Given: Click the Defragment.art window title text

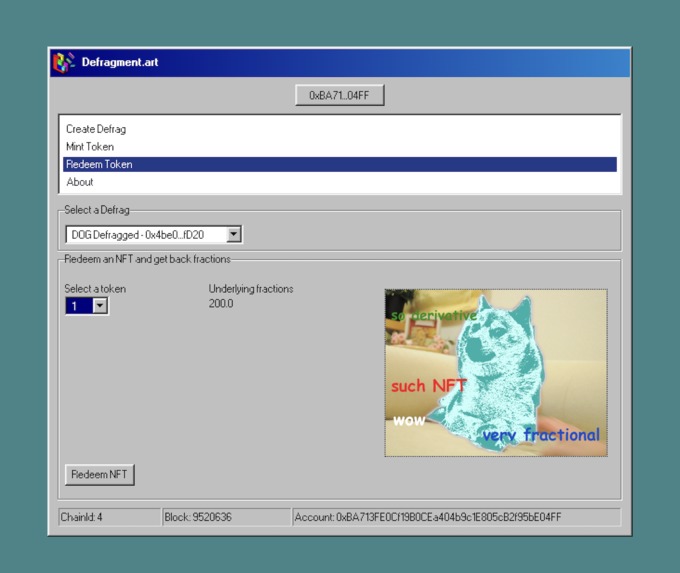Looking at the screenshot, I should pos(120,62).
